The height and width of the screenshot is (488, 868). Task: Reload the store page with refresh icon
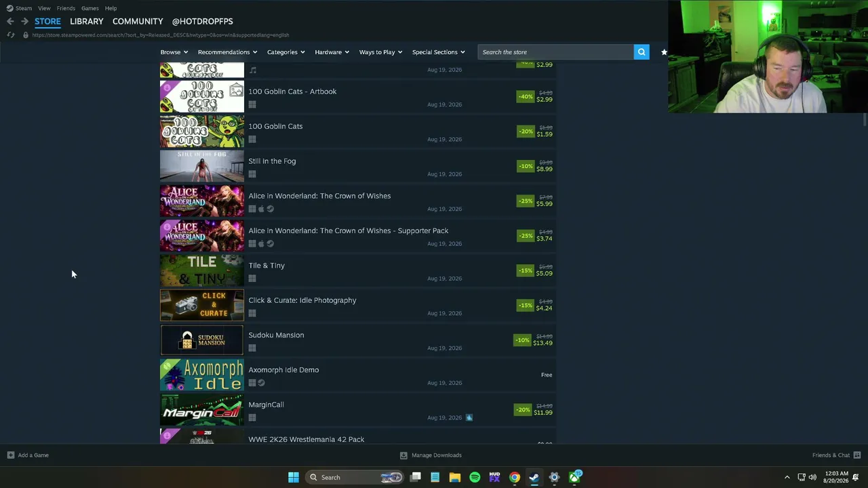[x=11, y=35]
